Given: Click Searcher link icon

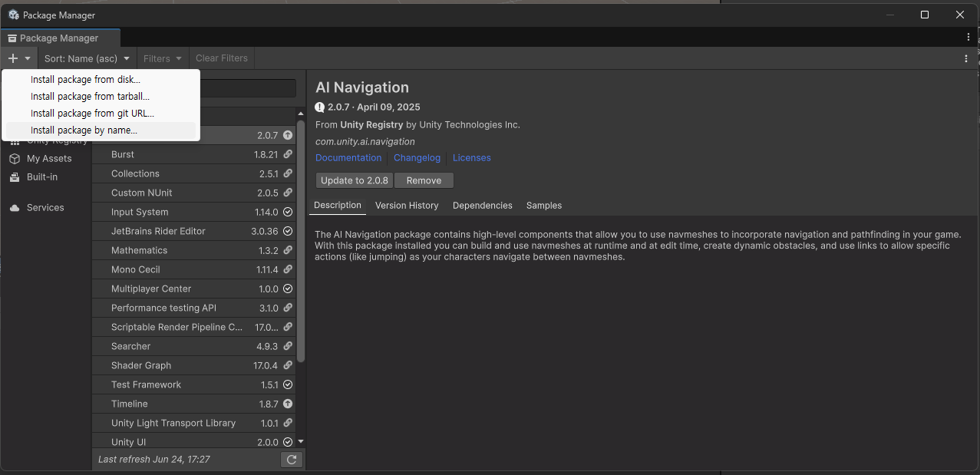Looking at the screenshot, I should click(288, 346).
